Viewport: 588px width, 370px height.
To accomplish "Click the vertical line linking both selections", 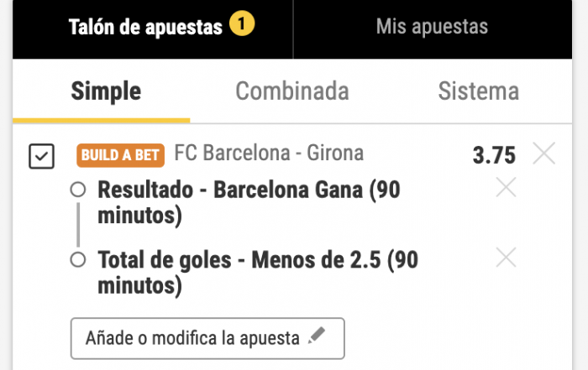I will (78, 225).
